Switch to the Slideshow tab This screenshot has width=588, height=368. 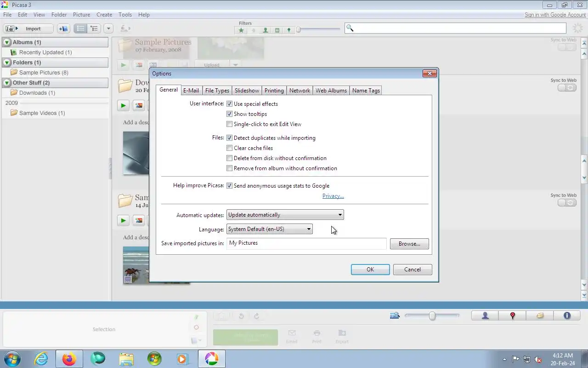coord(247,91)
